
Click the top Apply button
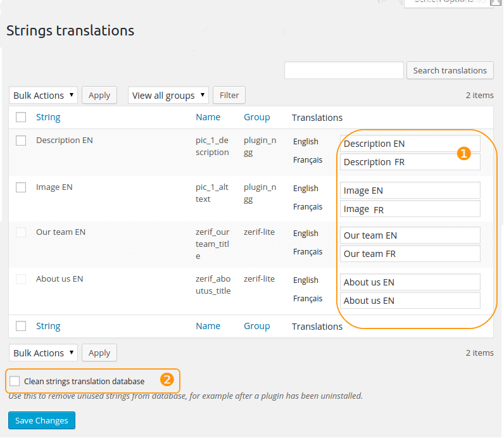pos(99,95)
